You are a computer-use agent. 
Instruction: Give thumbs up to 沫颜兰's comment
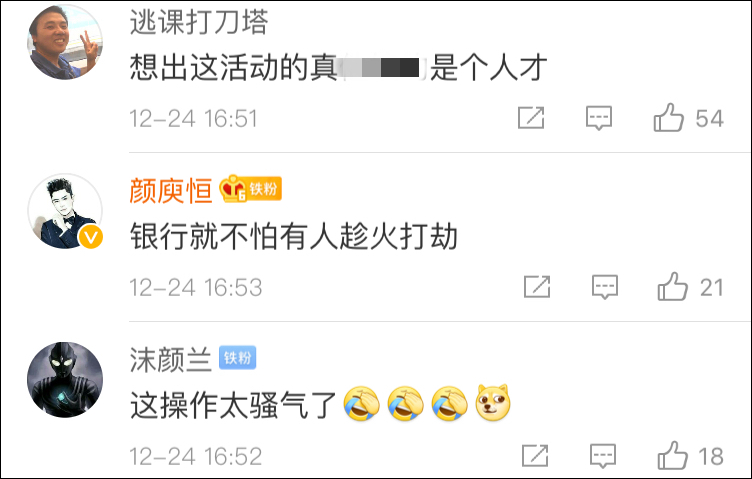(672, 455)
